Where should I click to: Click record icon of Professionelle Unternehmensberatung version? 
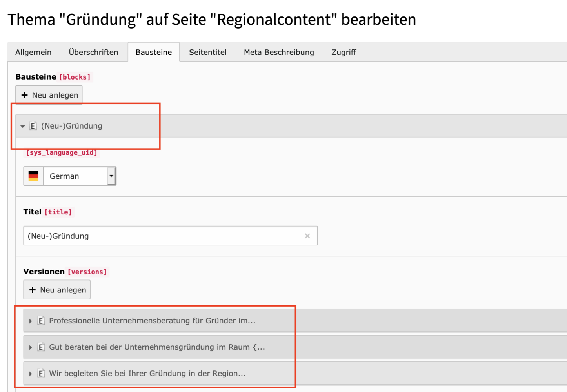click(x=41, y=321)
